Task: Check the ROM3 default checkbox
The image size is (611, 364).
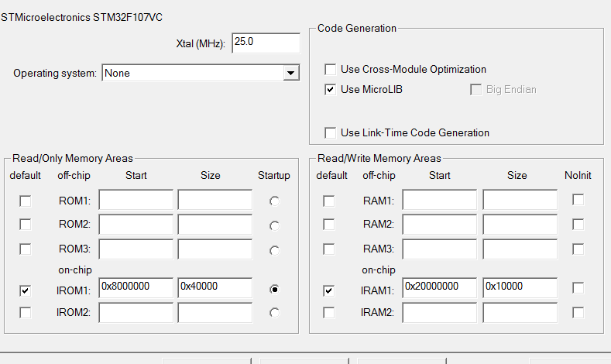Action: coord(26,249)
